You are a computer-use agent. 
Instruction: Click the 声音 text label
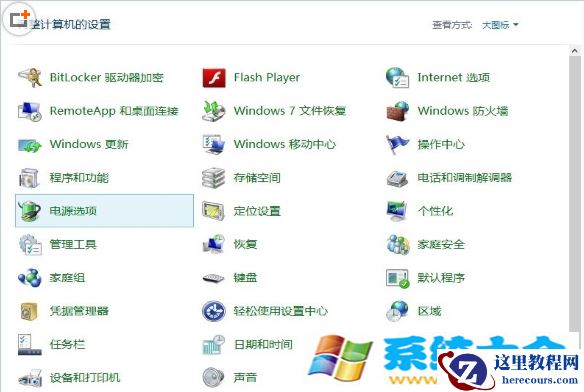(x=245, y=377)
